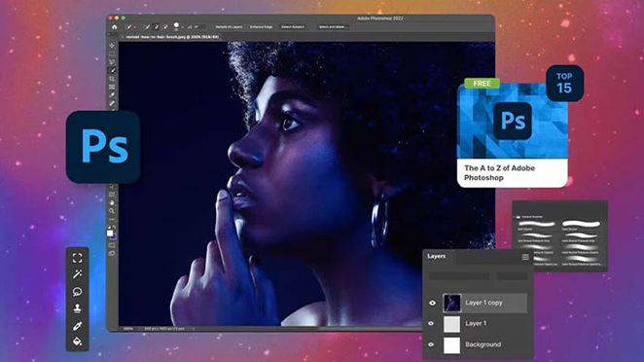Choose the Subtract from selection brush mode

click(x=165, y=27)
